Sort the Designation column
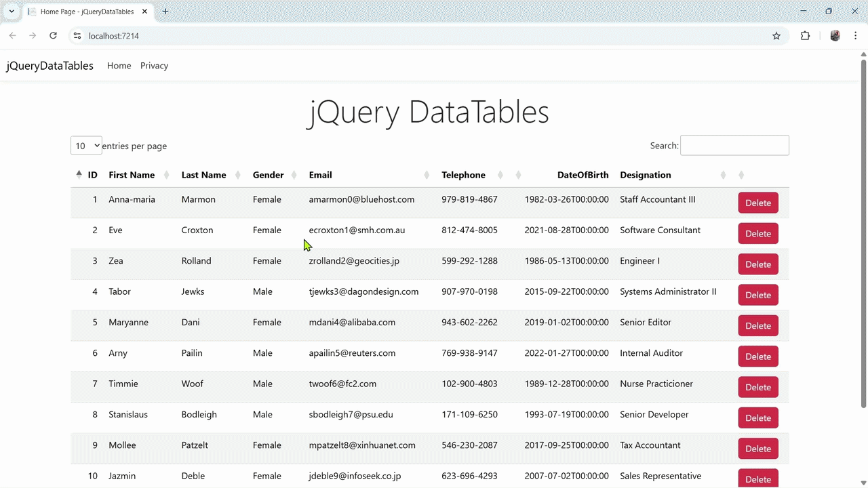Viewport: 868px width, 488px height. [645, 175]
